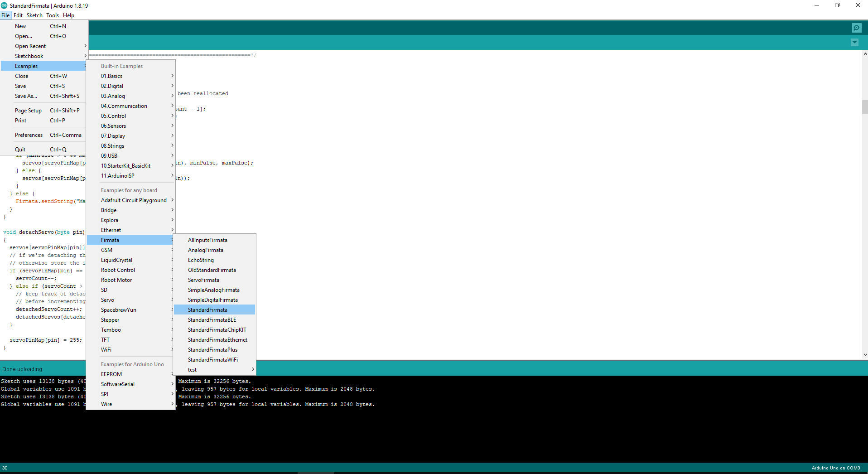Viewport: 868px width, 474px height.
Task: Open Bridge library examples
Action: point(130,210)
